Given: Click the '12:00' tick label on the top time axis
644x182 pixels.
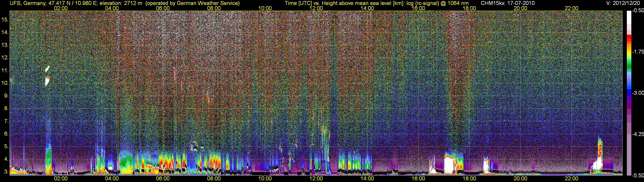Looking at the screenshot, I should [x=316, y=8].
